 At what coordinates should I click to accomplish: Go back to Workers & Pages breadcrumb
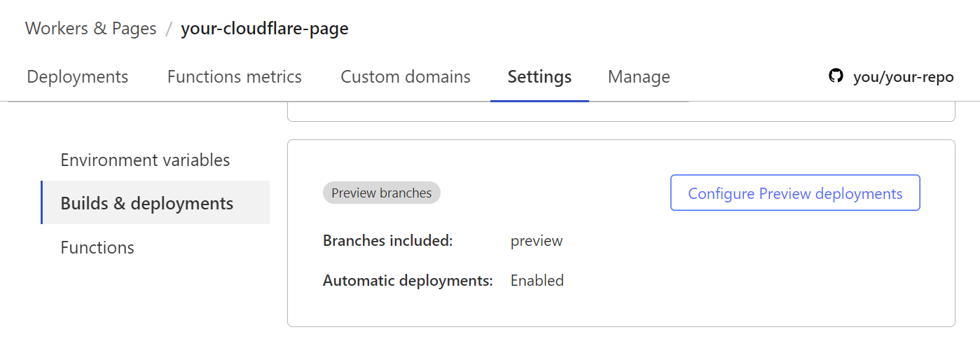(91, 29)
